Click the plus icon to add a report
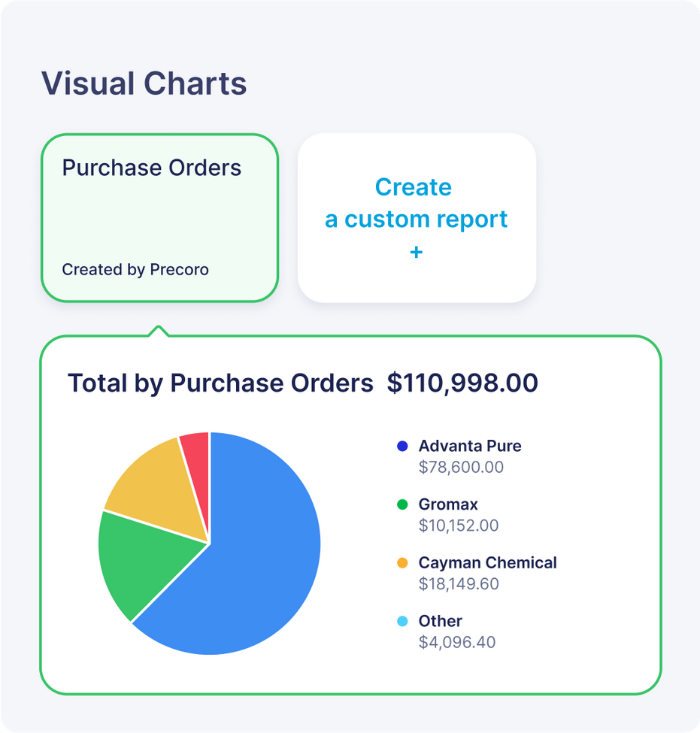Screen dimensions: 700x733 click(x=415, y=253)
